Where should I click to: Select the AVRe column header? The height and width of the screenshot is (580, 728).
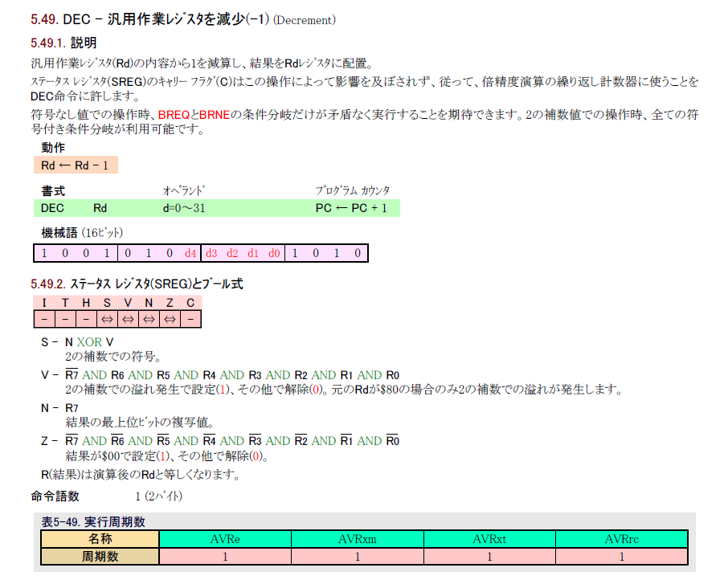pos(225,539)
